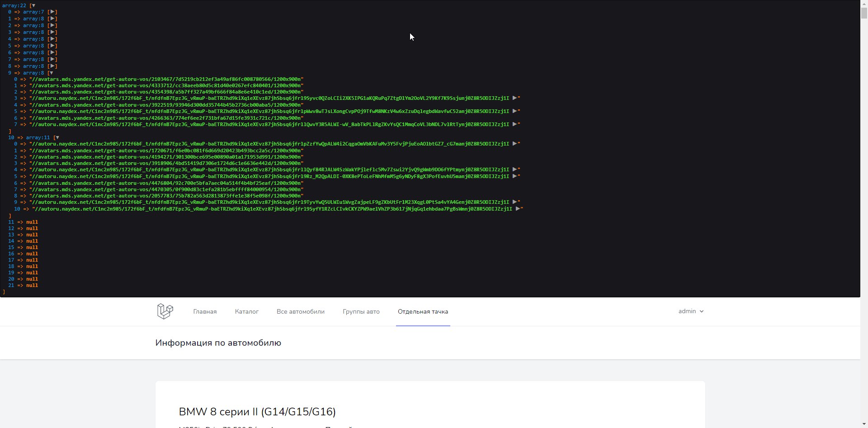Collapse the expanded index 10 array:11
Image resolution: width=868 pixels, height=428 pixels.
coord(57,137)
